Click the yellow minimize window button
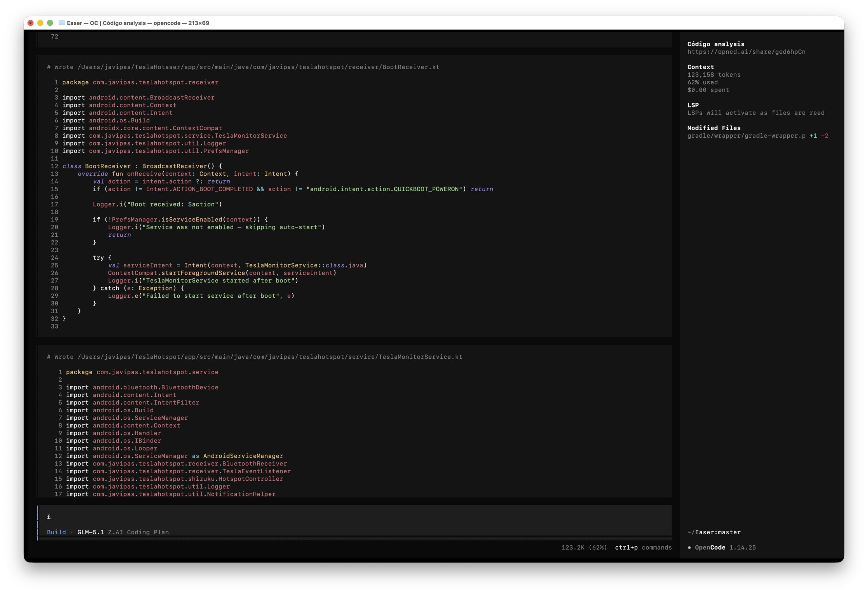The image size is (868, 594). [x=40, y=23]
